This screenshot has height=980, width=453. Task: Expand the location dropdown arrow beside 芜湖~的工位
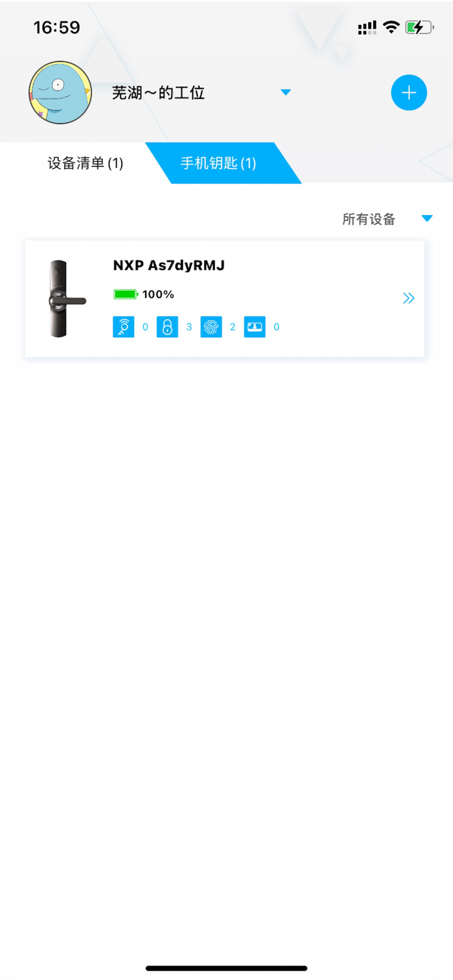[286, 92]
